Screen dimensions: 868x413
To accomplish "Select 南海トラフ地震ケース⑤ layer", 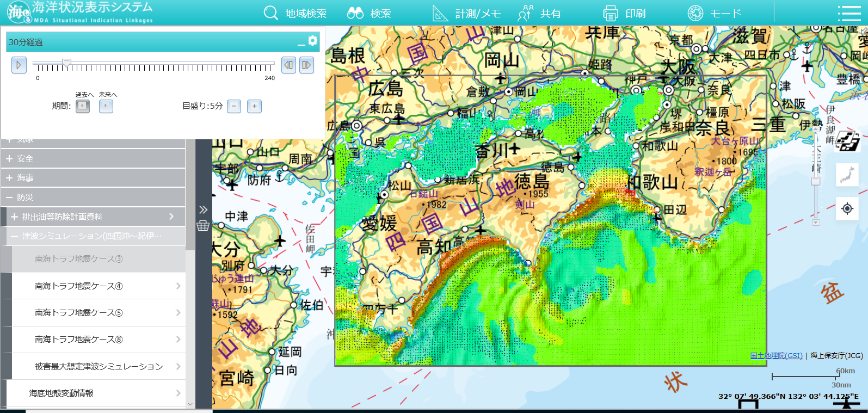I will click(x=99, y=312).
